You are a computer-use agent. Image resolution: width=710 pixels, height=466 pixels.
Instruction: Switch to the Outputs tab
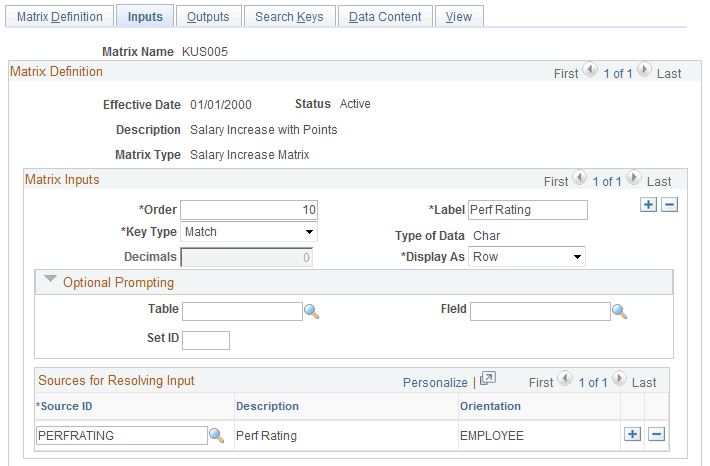point(208,16)
